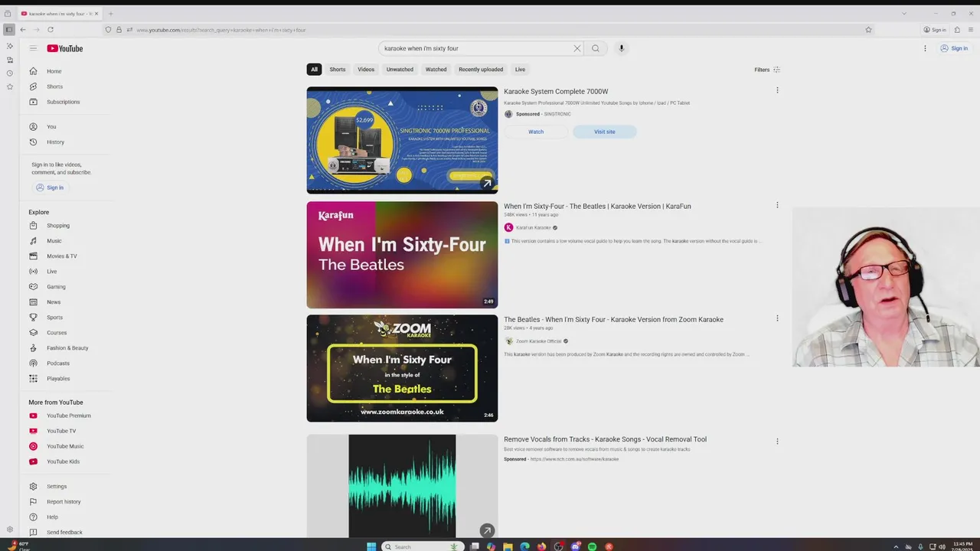
Task: Start voice search with microphone
Action: click(621, 48)
